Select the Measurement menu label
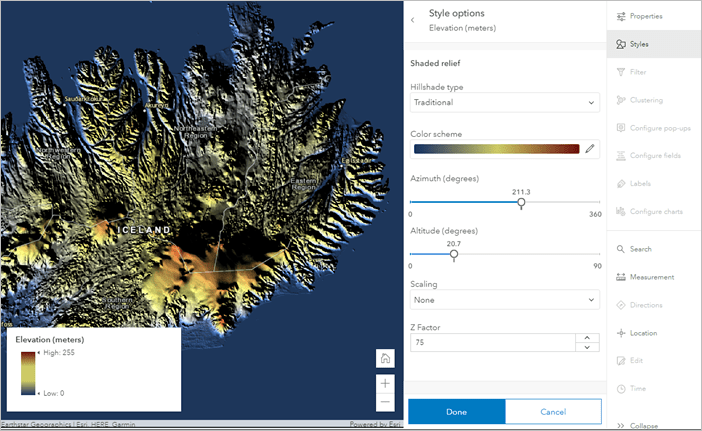The height and width of the screenshot is (431, 702). pos(652,277)
